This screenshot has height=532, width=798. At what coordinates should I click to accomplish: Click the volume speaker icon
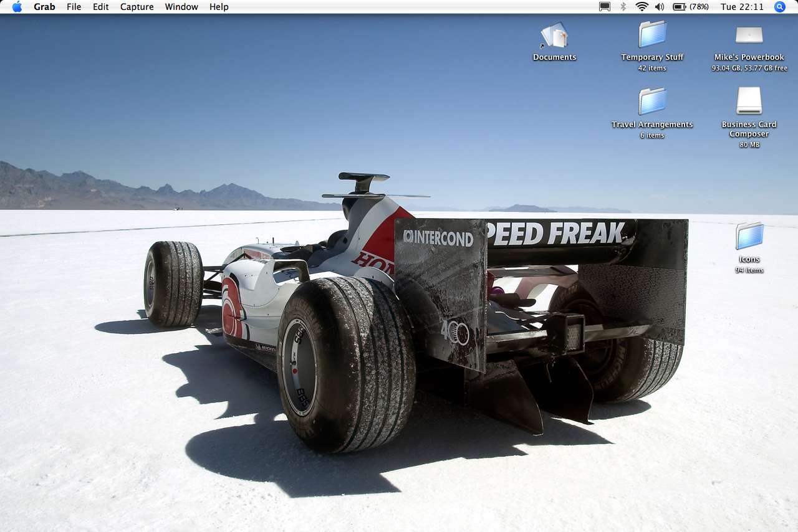(660, 7)
